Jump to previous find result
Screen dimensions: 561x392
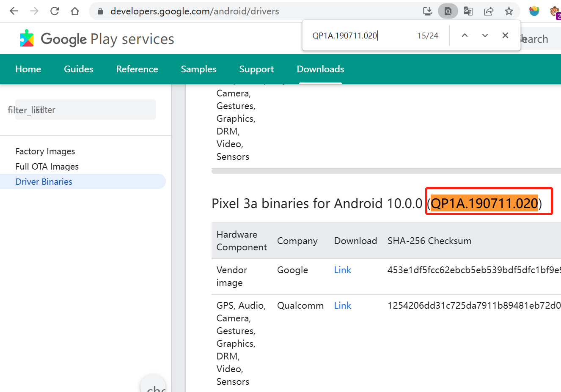[465, 36]
